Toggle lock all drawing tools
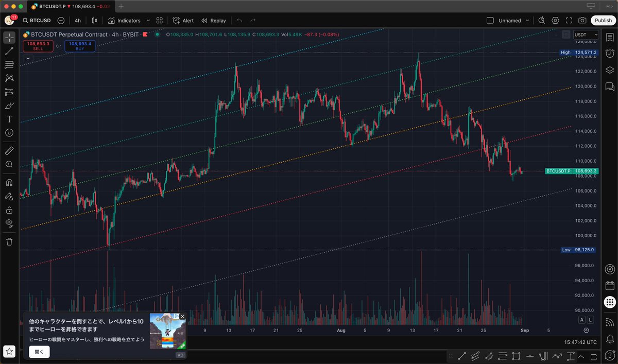This screenshot has height=364, width=618. pos(9,210)
